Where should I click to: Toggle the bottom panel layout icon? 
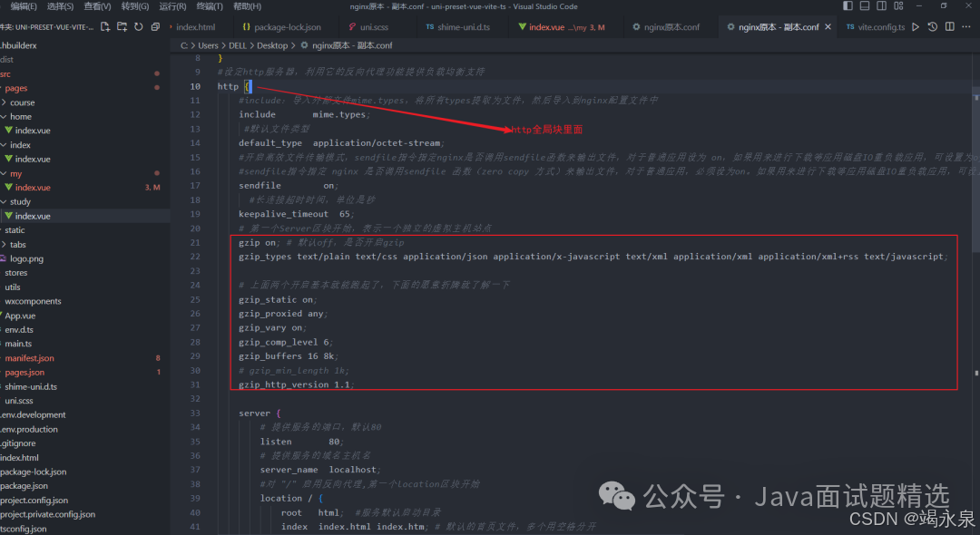pyautogui.click(x=865, y=5)
